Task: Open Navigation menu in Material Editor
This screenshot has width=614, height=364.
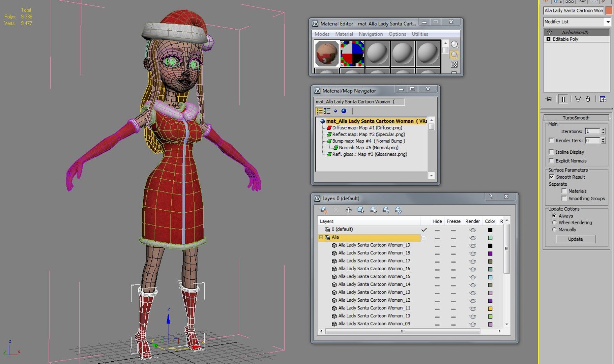Action: (x=371, y=34)
